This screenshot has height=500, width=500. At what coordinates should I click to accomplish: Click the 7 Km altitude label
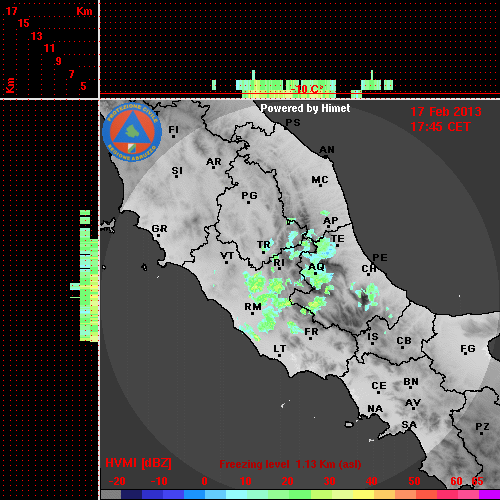tap(71, 74)
